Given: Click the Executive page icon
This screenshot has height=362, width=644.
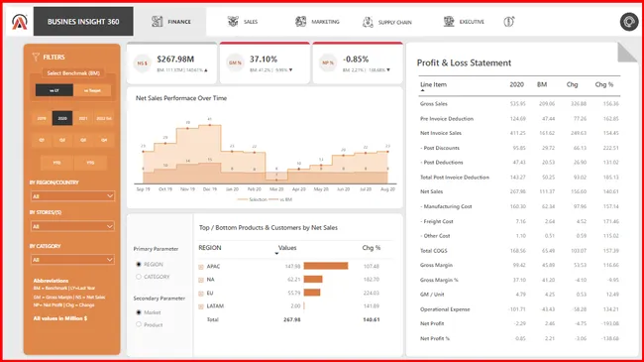Looking at the screenshot, I should 449,22.
